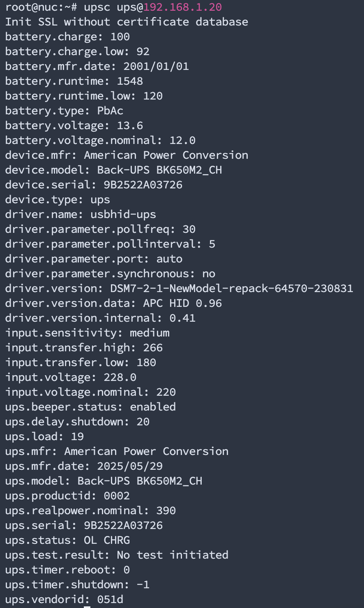Click the driver.name usbhid-ups text

(123, 214)
